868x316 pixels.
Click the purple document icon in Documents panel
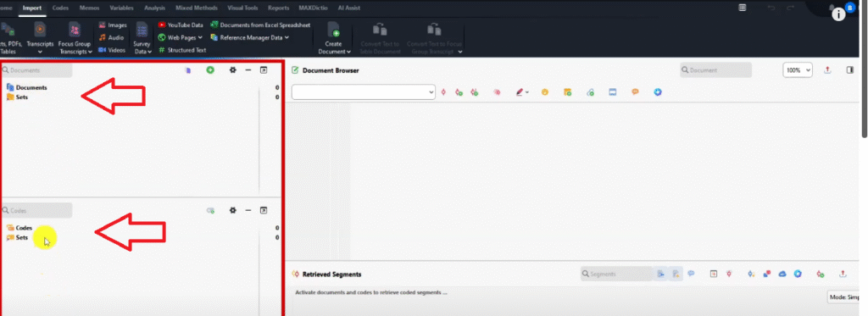point(188,70)
